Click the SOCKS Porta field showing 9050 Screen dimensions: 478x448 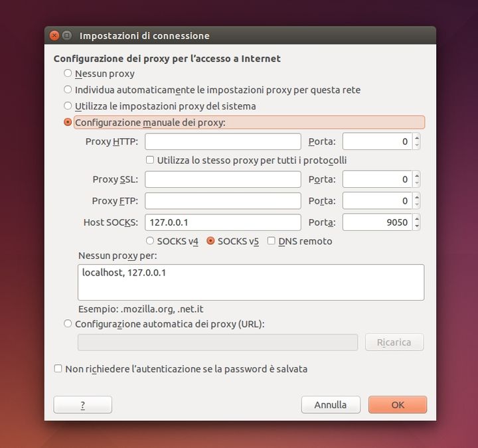click(x=377, y=222)
